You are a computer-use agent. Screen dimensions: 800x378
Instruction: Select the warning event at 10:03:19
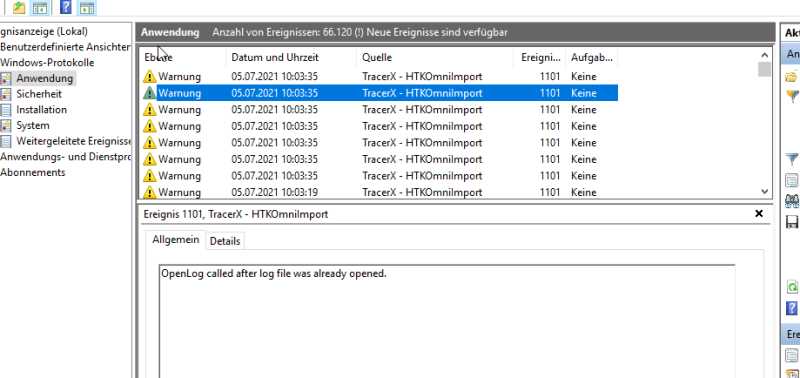click(378, 192)
